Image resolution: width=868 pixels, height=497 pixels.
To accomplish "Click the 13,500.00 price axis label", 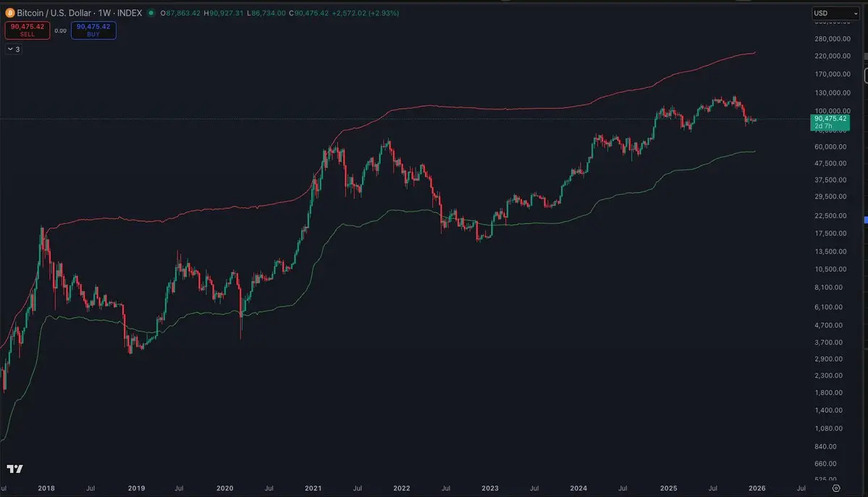I will [x=830, y=251].
